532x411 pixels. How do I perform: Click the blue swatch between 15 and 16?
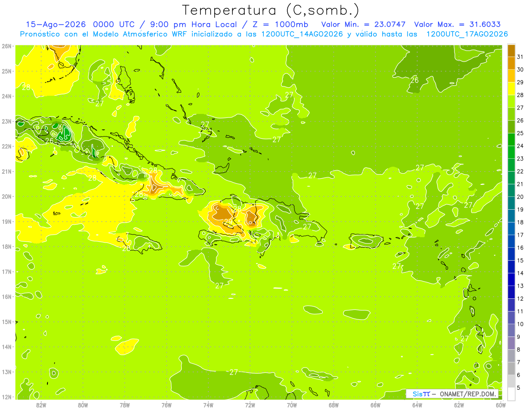point(511,254)
